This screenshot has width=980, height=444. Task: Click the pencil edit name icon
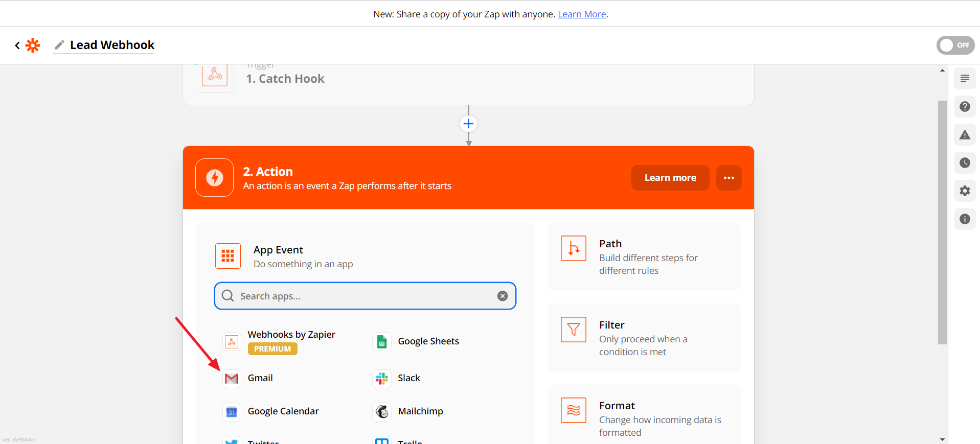[59, 45]
